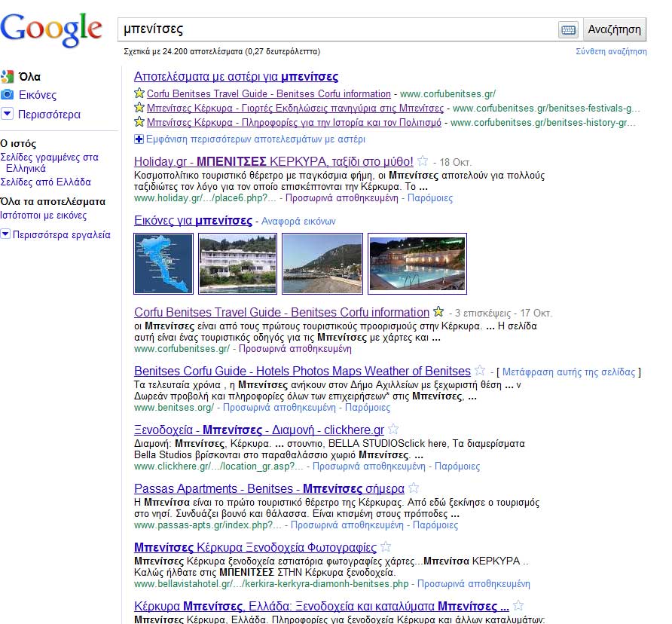This screenshot has height=624, width=672.
Task: Open Πληροφορίες για την Ιστορία starred link
Action: tap(294, 123)
